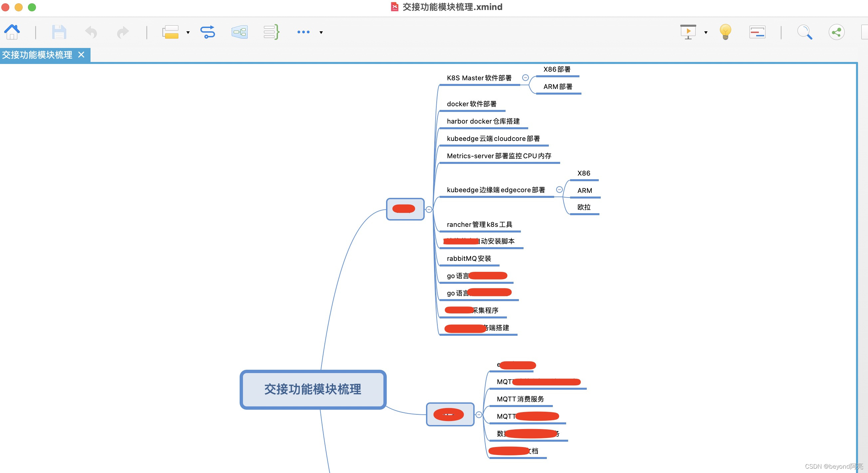Switch to the 交接功能模块梳理 tab
Screen dimensions: 868x473
37,55
